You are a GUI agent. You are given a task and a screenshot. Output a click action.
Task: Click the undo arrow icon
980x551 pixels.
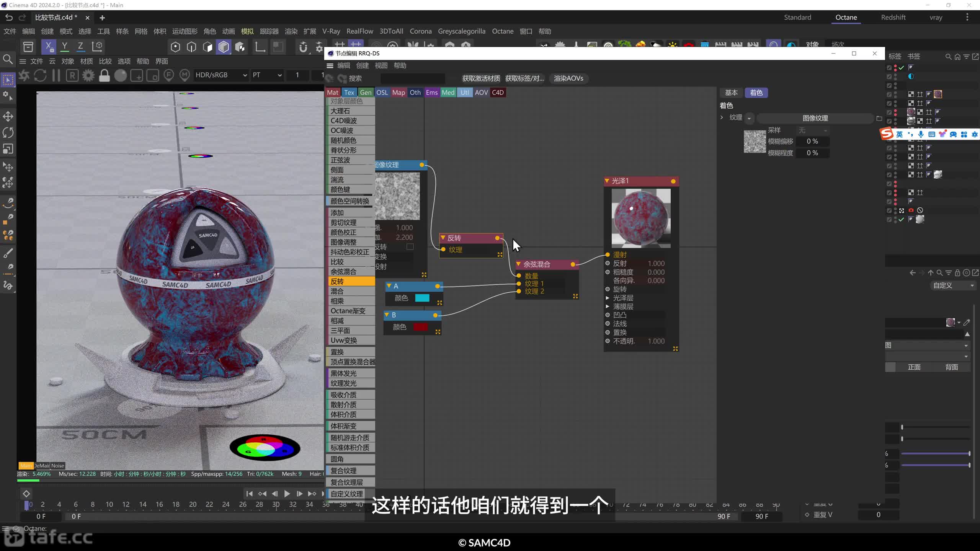pos(8,18)
